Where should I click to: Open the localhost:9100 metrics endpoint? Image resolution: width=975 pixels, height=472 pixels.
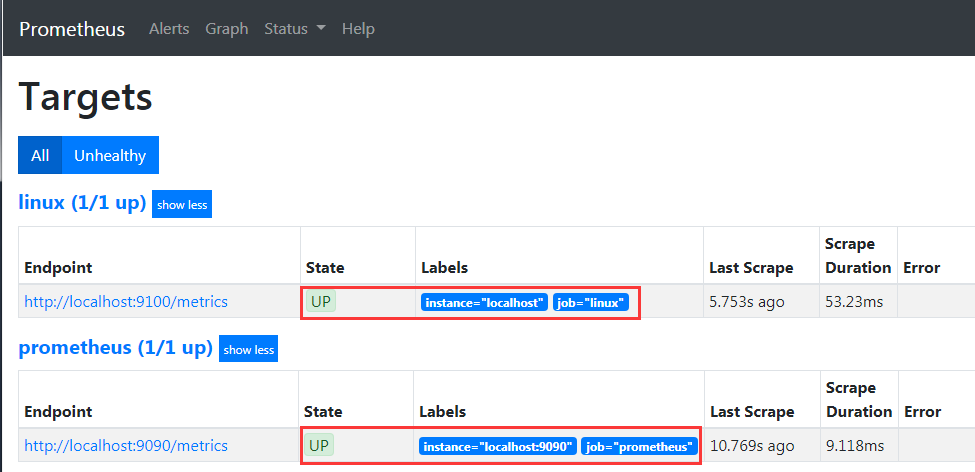126,301
